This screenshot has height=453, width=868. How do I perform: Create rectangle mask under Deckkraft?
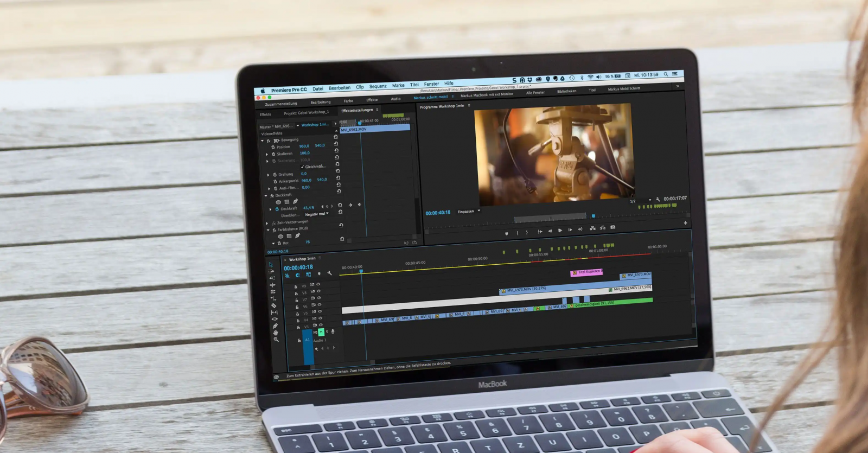[x=286, y=202]
